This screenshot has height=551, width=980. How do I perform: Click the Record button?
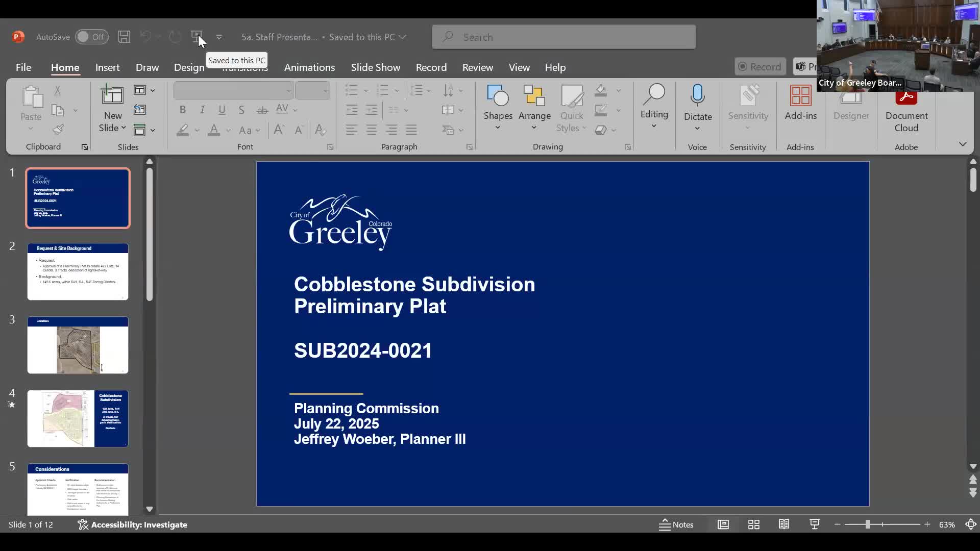(x=760, y=66)
